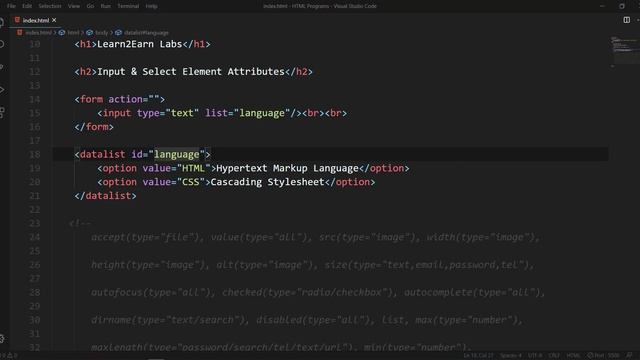640x360 pixels.
Task: Open the Edit menu
Action: click(27, 6)
